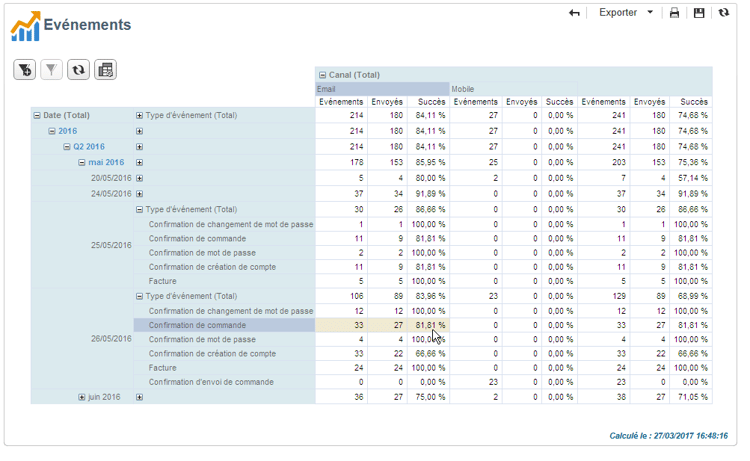Click the back arrow icon at top right
This screenshot has height=461, width=750.
(574, 13)
